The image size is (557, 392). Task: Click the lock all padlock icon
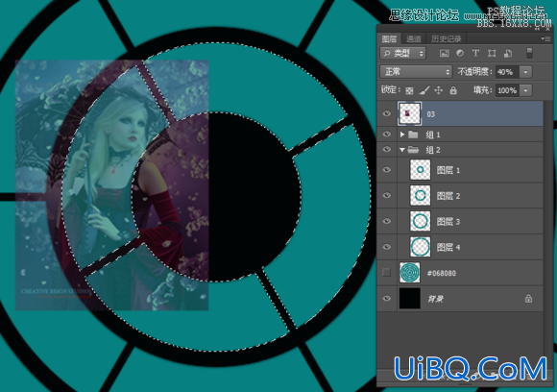click(x=453, y=90)
